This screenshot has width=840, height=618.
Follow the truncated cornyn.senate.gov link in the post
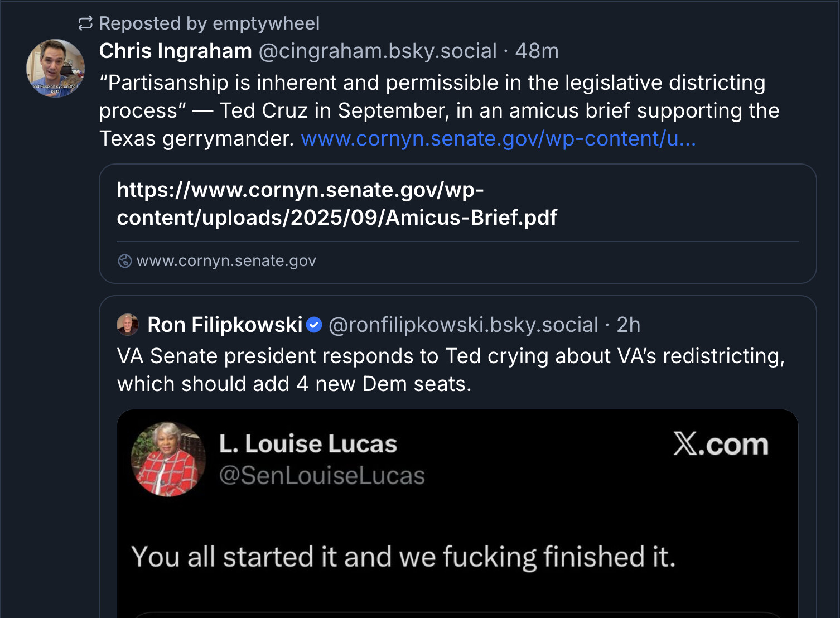point(498,138)
